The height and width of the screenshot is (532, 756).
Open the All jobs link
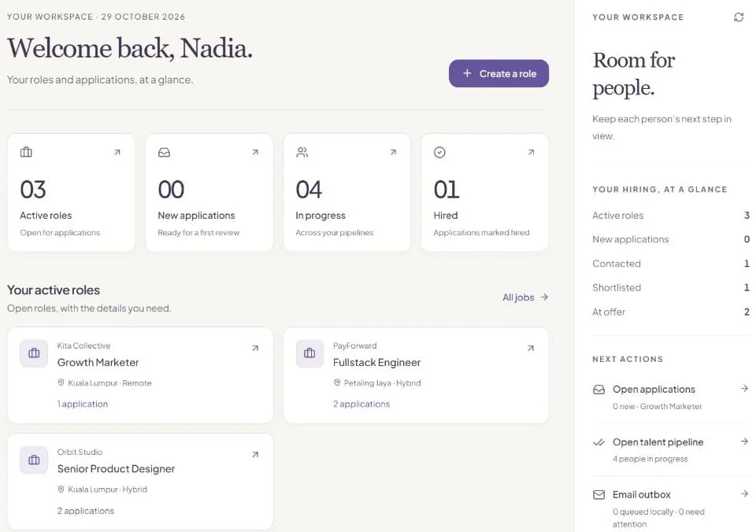pyautogui.click(x=525, y=297)
